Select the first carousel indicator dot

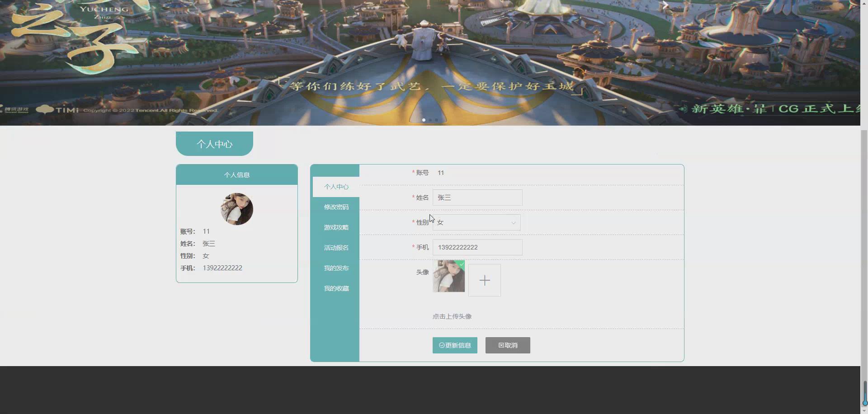pos(424,120)
